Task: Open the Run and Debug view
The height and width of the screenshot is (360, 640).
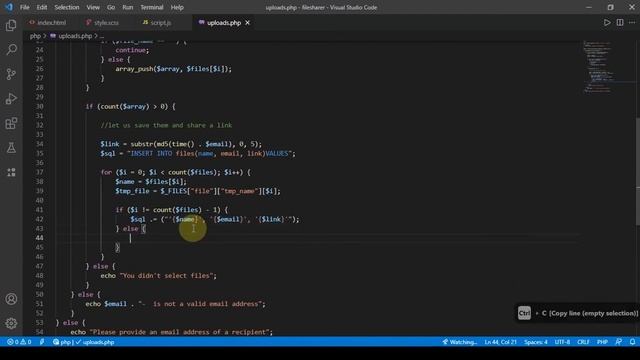Action: click(x=11, y=99)
